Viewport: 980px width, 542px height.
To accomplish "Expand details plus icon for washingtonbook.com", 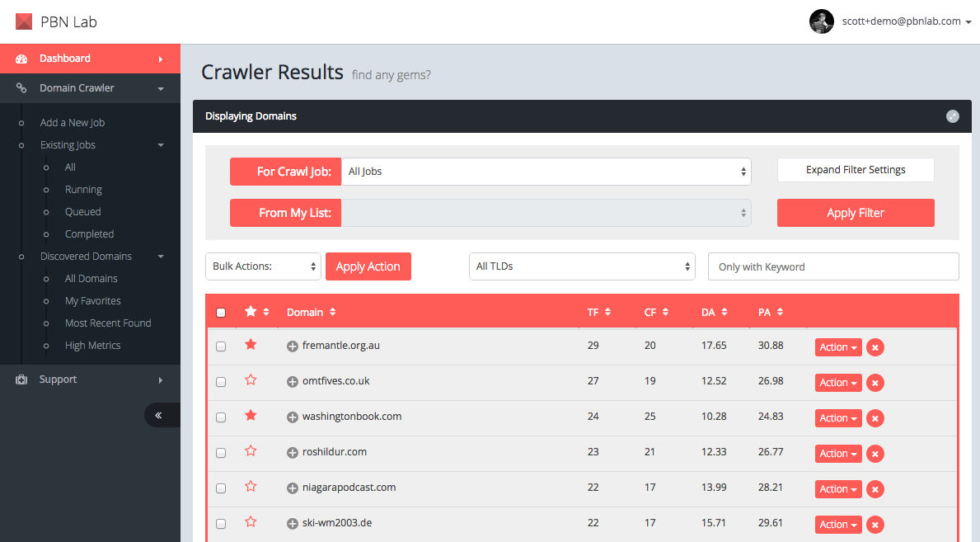I will [x=292, y=417].
